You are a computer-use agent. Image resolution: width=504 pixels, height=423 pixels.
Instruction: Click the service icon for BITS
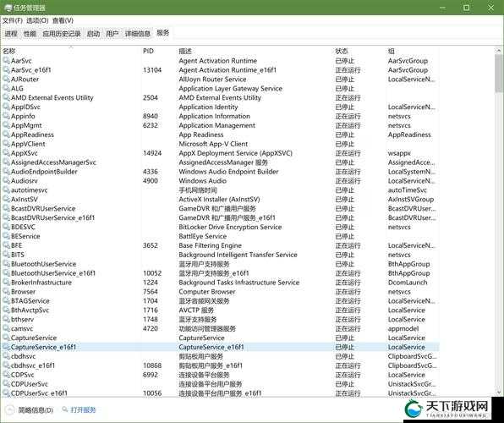coord(6,255)
